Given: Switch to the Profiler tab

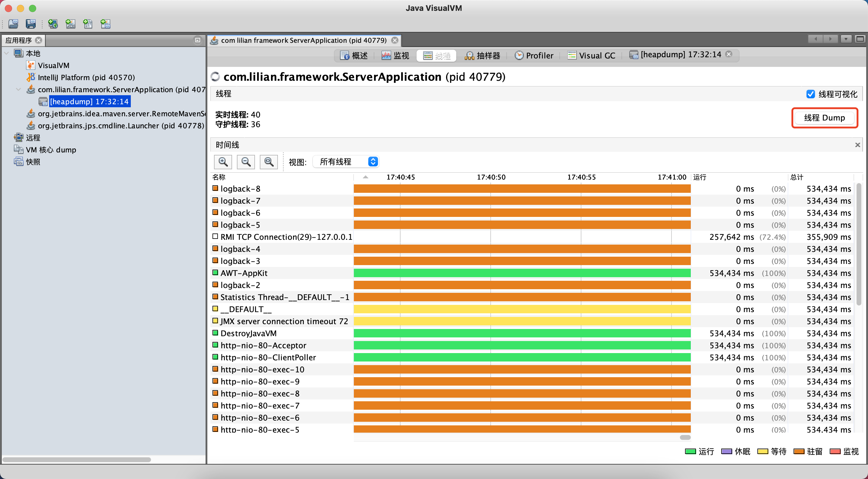Looking at the screenshot, I should tap(534, 55).
